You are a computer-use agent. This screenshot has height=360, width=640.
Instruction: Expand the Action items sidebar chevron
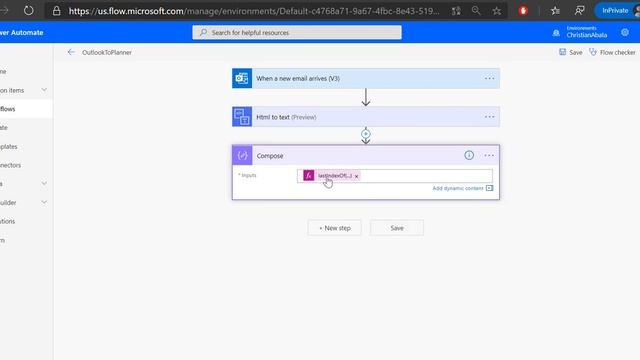tap(44, 90)
